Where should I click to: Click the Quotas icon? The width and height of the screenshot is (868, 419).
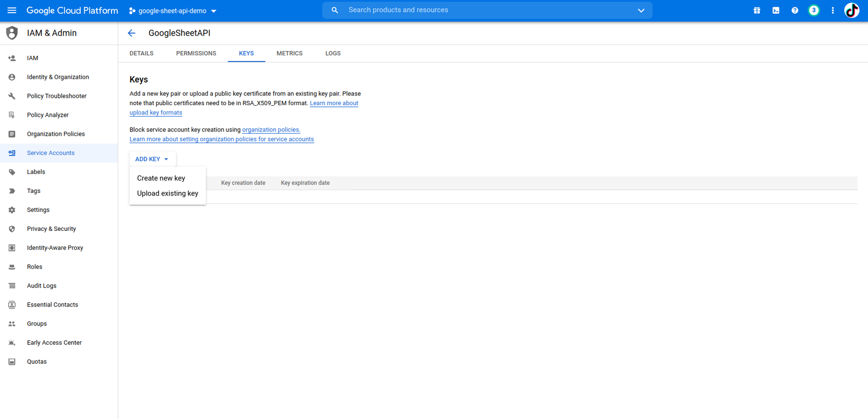point(12,362)
